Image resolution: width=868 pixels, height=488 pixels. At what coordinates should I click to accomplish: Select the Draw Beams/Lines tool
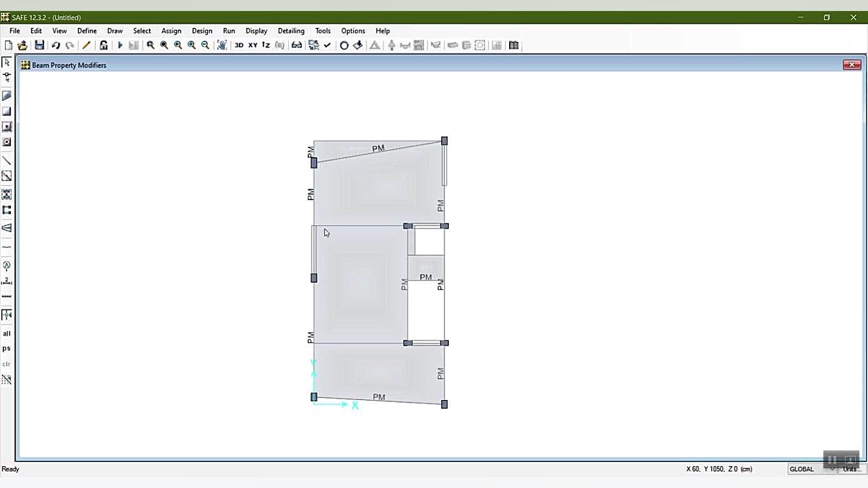(6, 161)
